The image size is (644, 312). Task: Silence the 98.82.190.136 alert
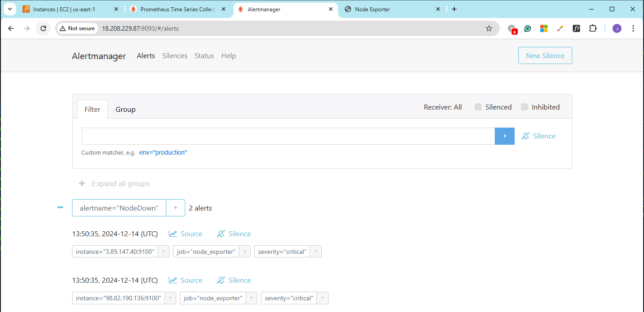coord(234,280)
